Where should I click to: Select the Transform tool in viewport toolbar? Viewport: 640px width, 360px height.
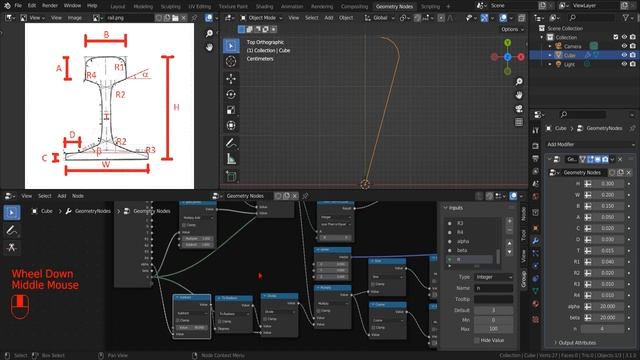(231, 126)
